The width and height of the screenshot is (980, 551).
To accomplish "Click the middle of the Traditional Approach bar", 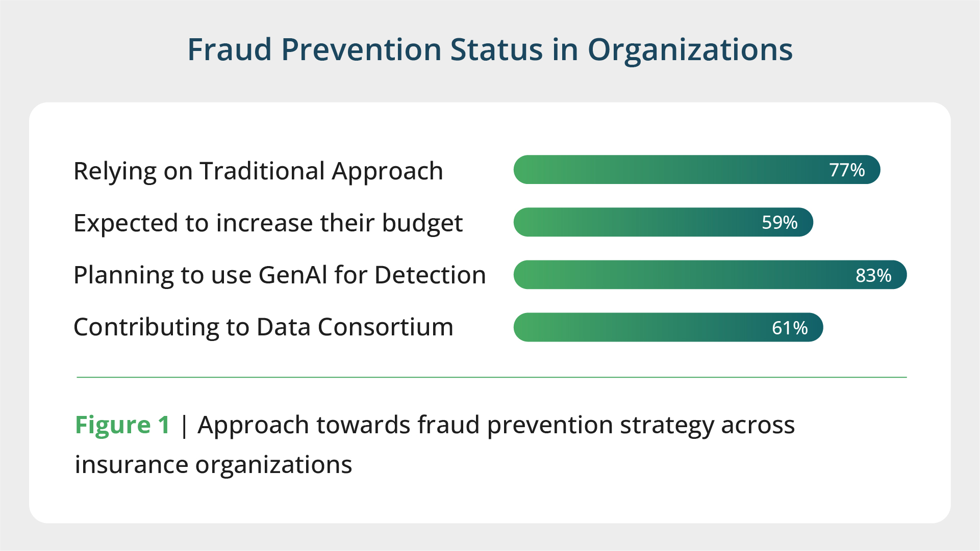I will pos(696,170).
